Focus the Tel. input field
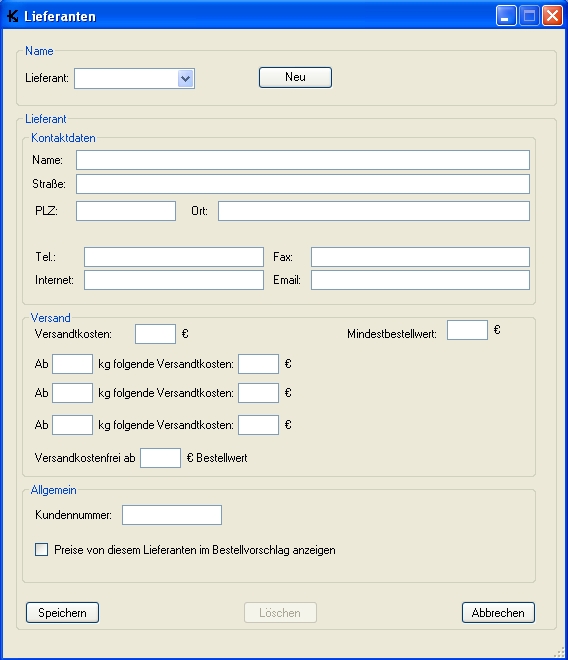The image size is (568, 660). (174, 257)
